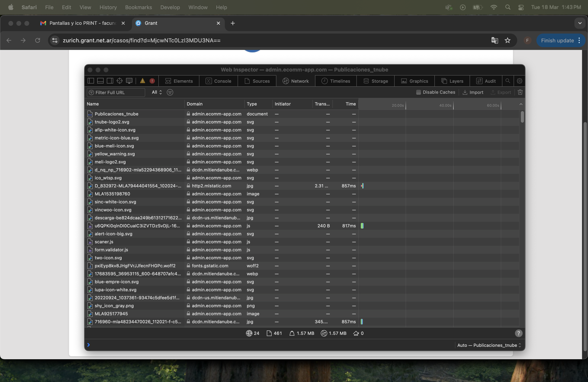Go back with the back arrow
The image size is (588, 382).
click(x=9, y=40)
